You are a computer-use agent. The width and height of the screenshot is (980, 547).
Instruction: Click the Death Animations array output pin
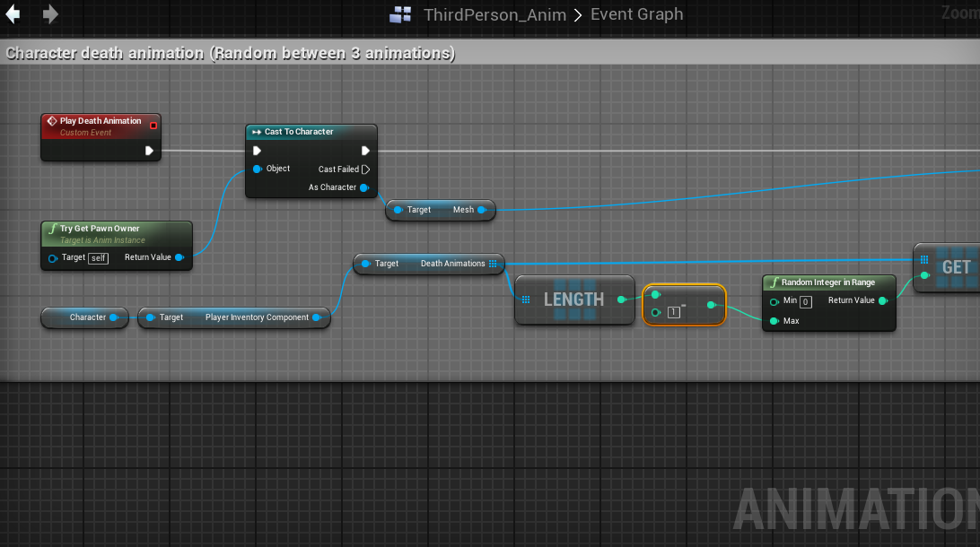pyautogui.click(x=493, y=264)
